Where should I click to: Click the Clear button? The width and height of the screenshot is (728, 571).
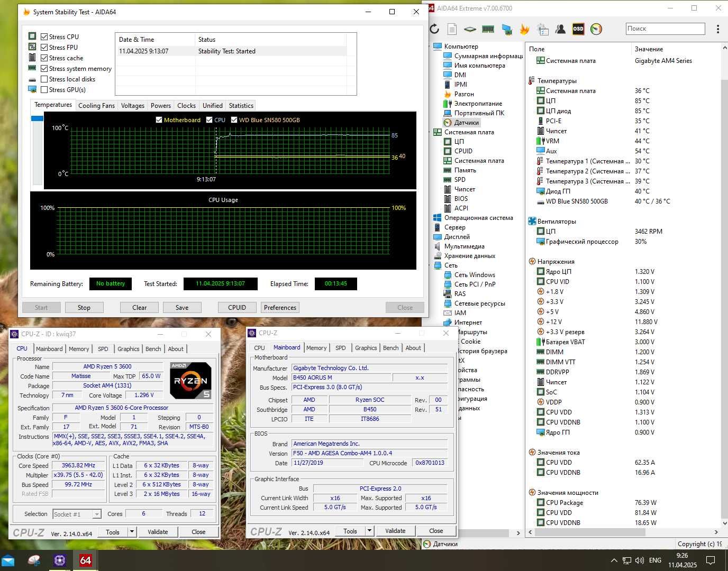pos(140,308)
